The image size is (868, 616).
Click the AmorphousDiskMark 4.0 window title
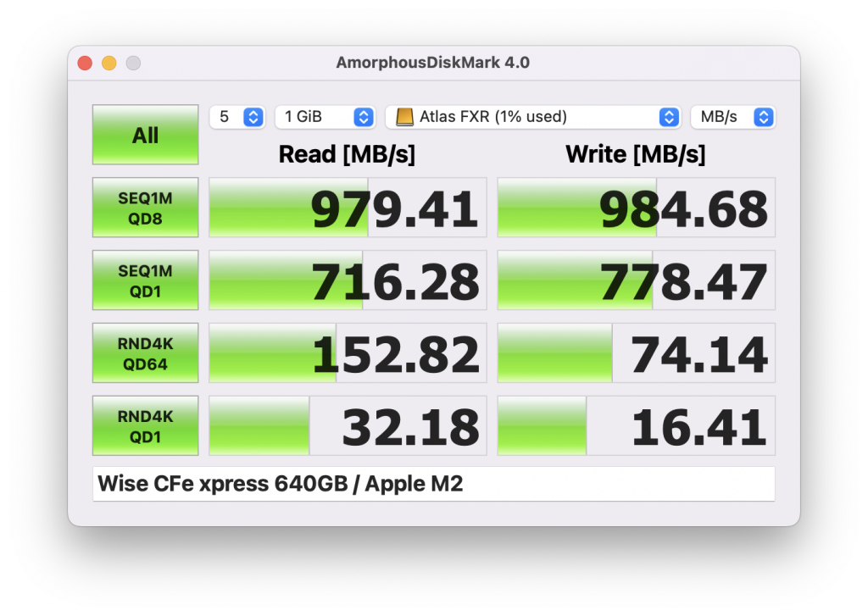click(433, 63)
